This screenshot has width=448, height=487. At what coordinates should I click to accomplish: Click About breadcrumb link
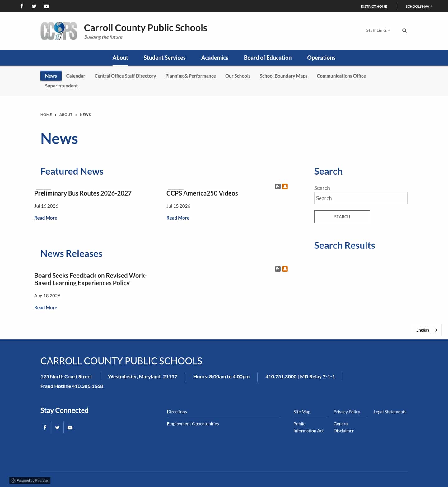66,115
